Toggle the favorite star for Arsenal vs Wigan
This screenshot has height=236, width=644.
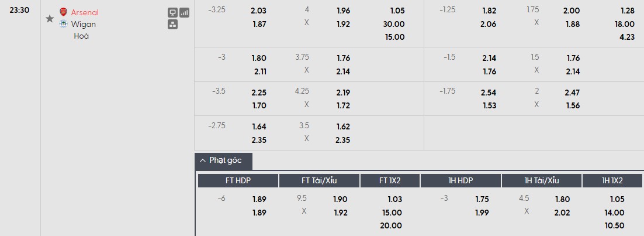(50, 19)
